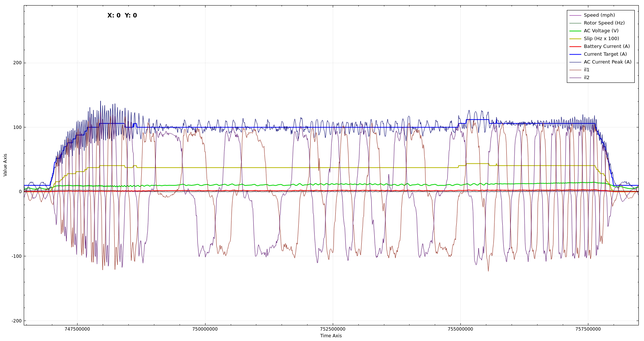Viewport: 644px width, 341px height.
Task: Click the Slip (Hz x 100) legend label
Action: [601, 39]
